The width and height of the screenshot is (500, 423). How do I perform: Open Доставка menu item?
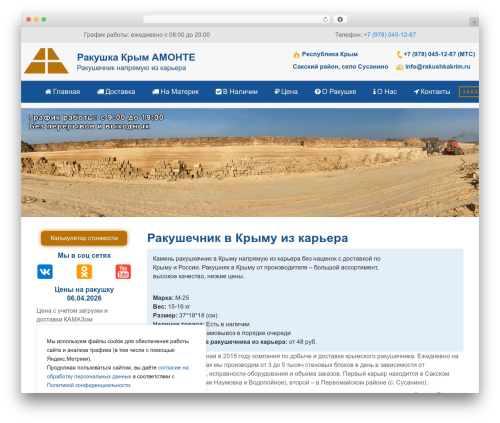click(x=116, y=92)
